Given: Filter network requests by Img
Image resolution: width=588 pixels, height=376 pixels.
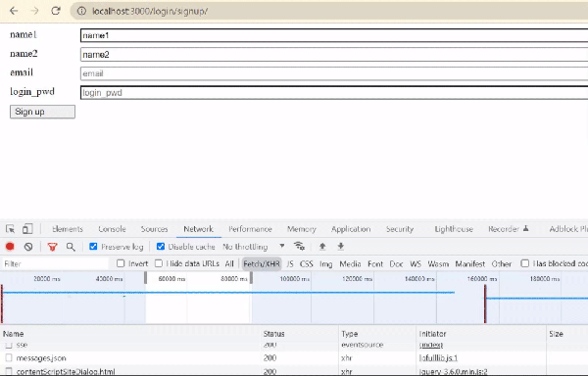Looking at the screenshot, I should [x=326, y=263].
